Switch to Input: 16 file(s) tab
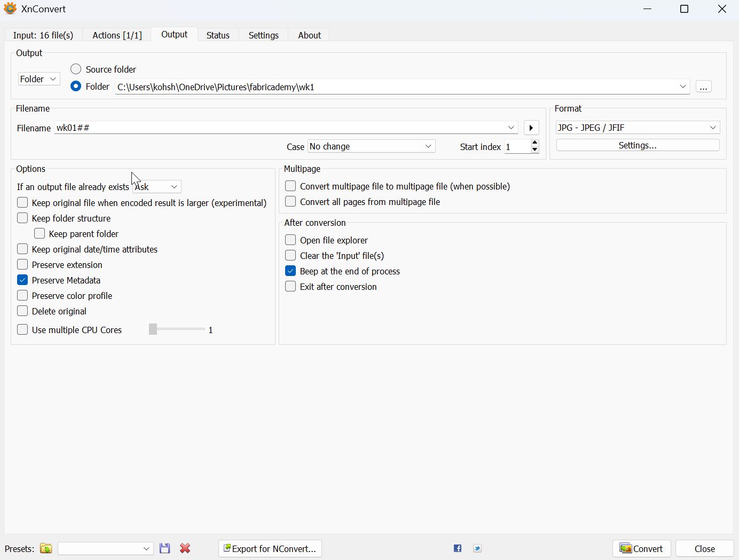 (43, 35)
